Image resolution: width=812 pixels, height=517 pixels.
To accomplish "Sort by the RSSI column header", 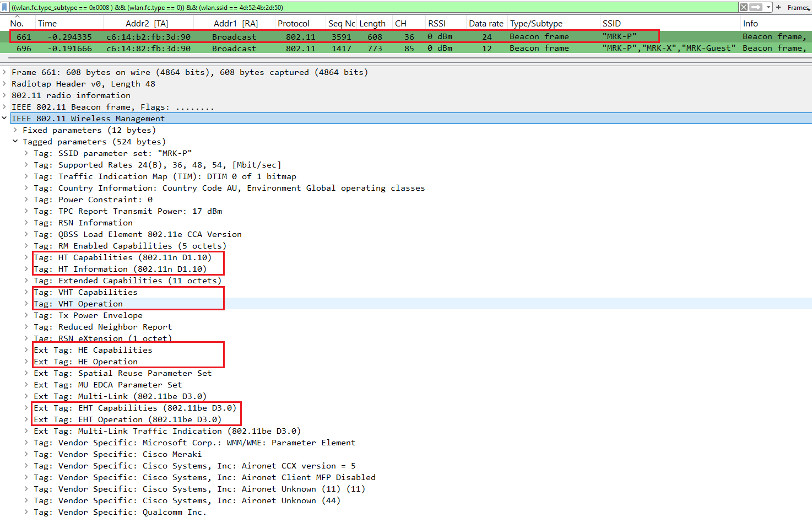I will 437,23.
